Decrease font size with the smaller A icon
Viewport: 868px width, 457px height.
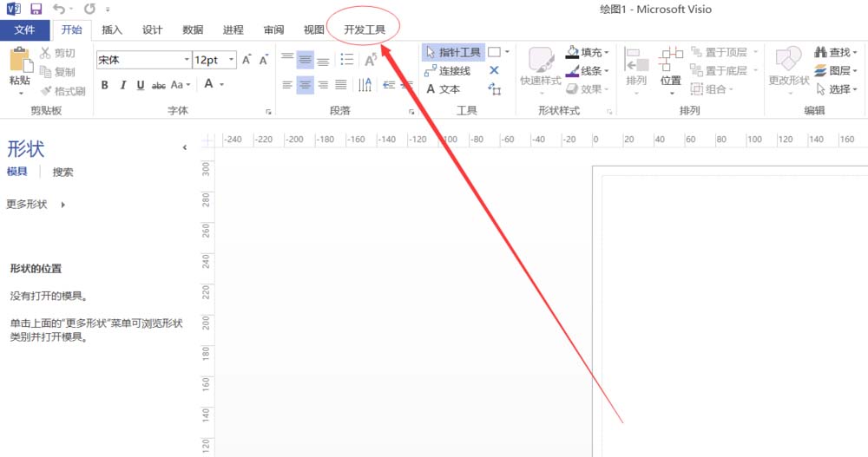[264, 59]
